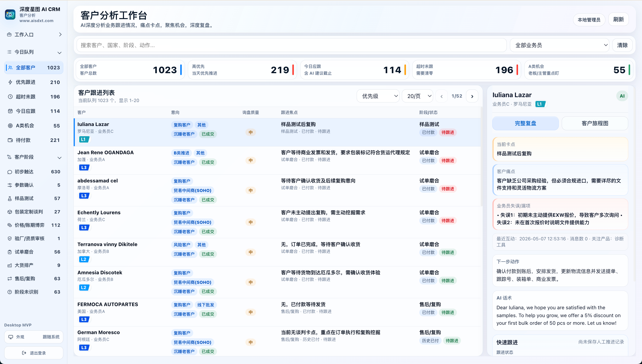
Task: Collapse the 客户阶段 section chevron
Action: click(59, 158)
